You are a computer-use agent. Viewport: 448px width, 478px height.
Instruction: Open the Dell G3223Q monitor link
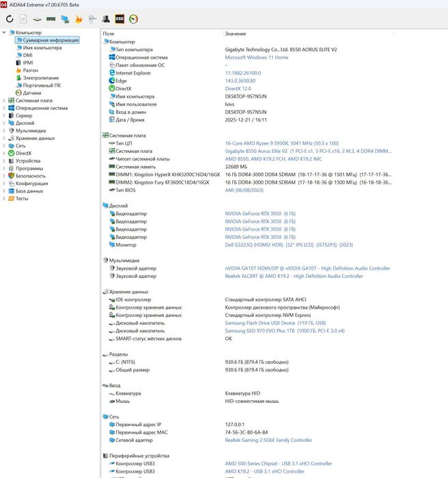click(289, 244)
